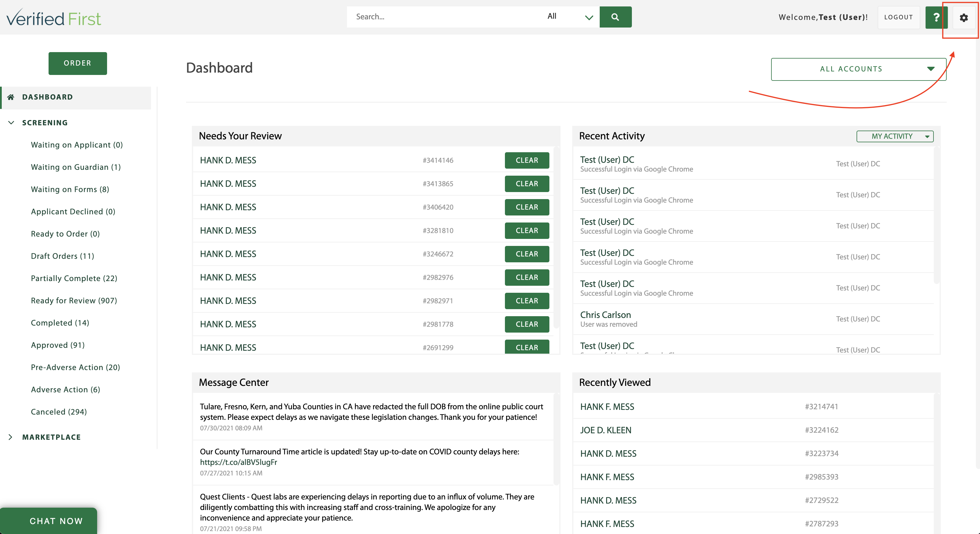
Task: Expand the Marketplace section chevron
Action: pos(11,437)
